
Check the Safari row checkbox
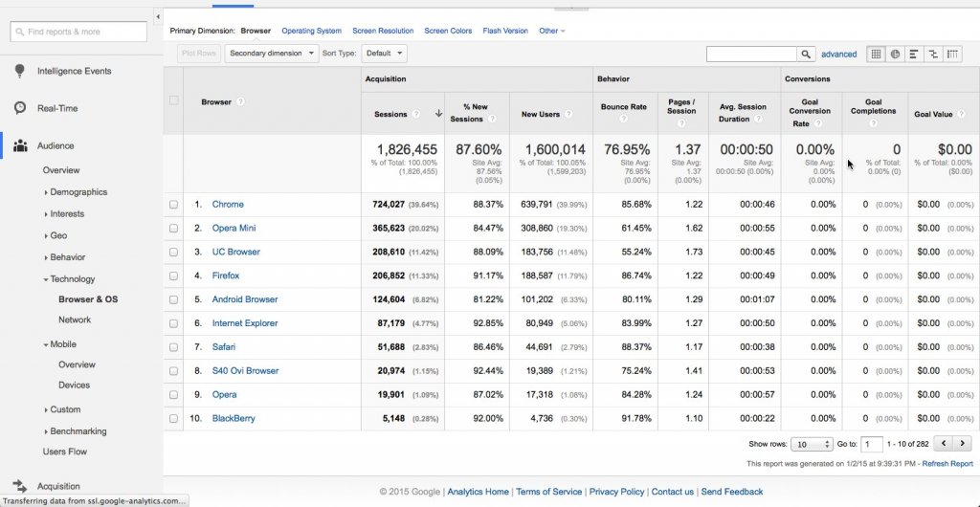(x=174, y=347)
